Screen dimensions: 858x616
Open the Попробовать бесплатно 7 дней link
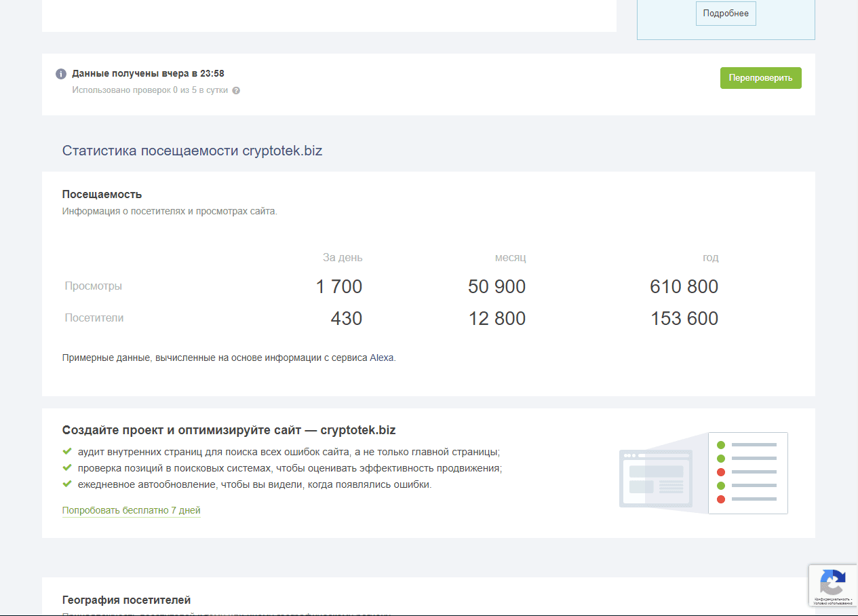131,510
